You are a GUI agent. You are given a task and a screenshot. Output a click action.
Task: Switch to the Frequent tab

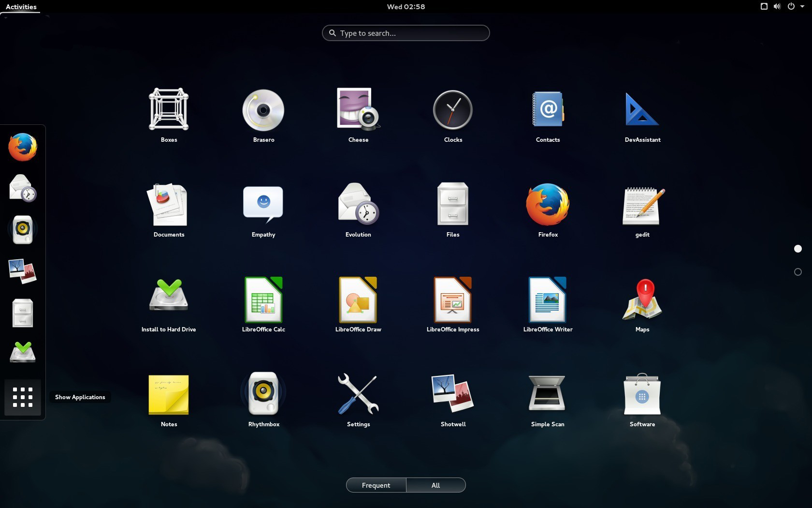(376, 485)
